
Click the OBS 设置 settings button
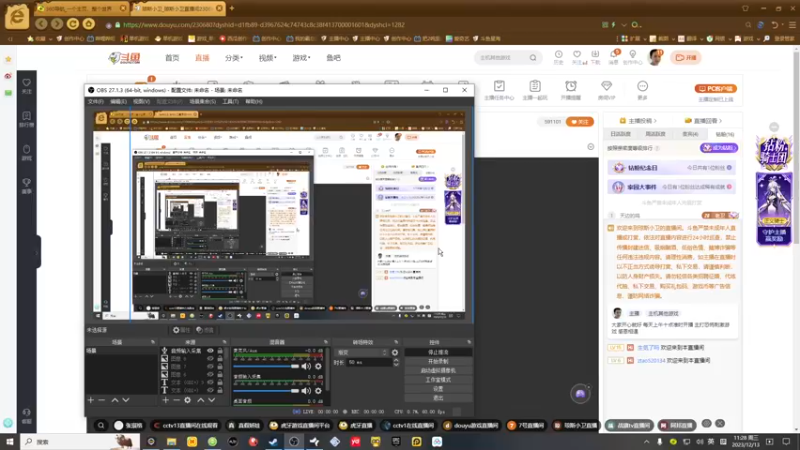click(438, 389)
